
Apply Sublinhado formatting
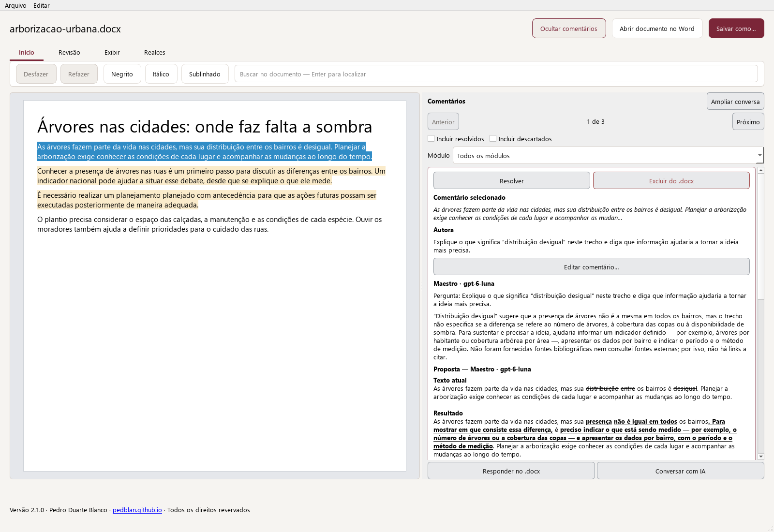tap(205, 74)
